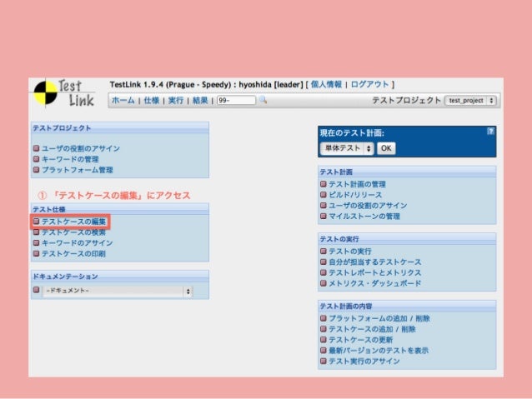Open 最新バージョンのテストを表示 link
The width and height of the screenshot is (532, 399).
tap(379, 351)
